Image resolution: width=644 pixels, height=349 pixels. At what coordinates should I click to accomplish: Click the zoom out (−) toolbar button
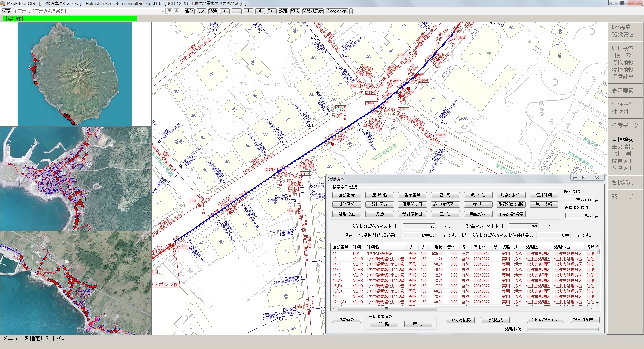tap(236, 11)
